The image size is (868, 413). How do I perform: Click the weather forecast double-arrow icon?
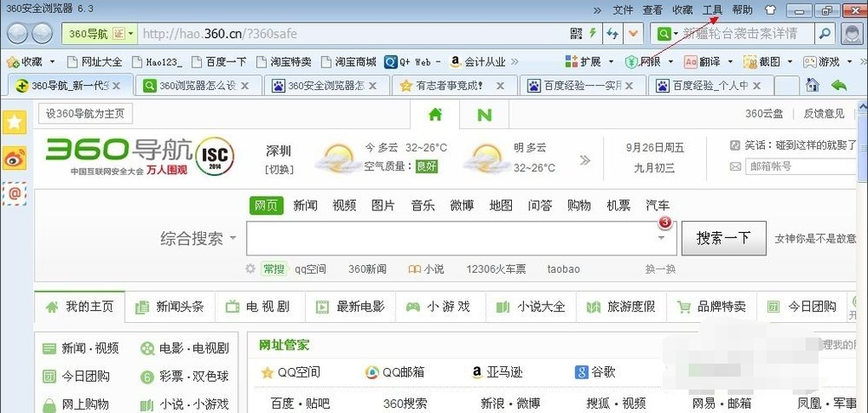[585, 160]
